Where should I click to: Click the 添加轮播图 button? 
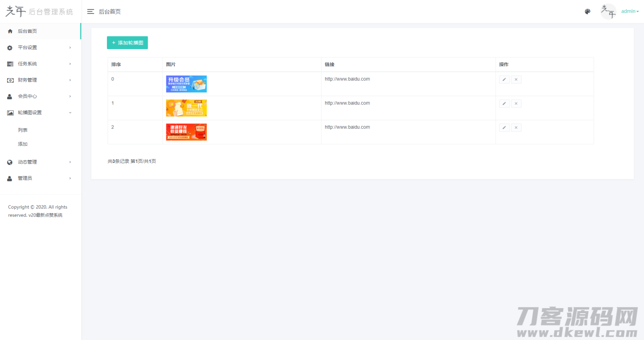(127, 43)
